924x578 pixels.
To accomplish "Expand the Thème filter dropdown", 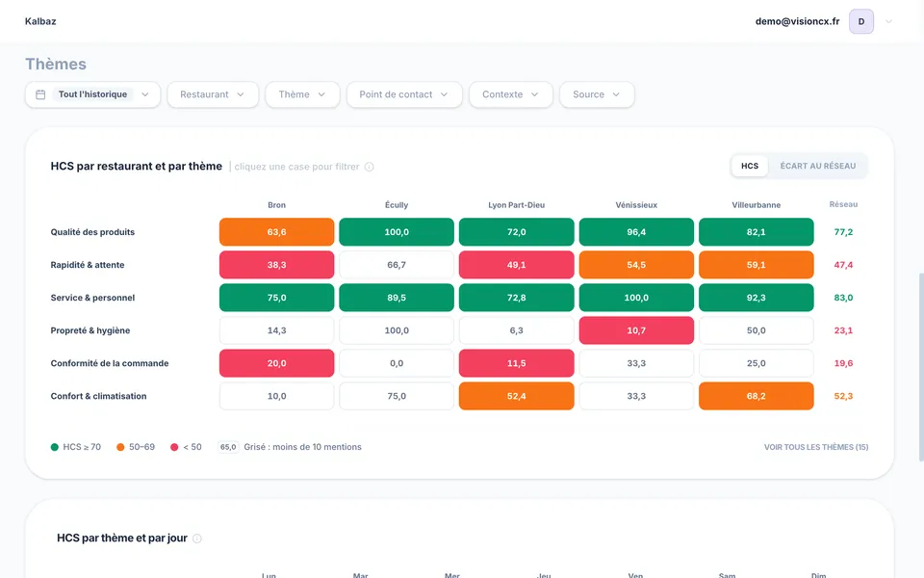I will point(302,94).
